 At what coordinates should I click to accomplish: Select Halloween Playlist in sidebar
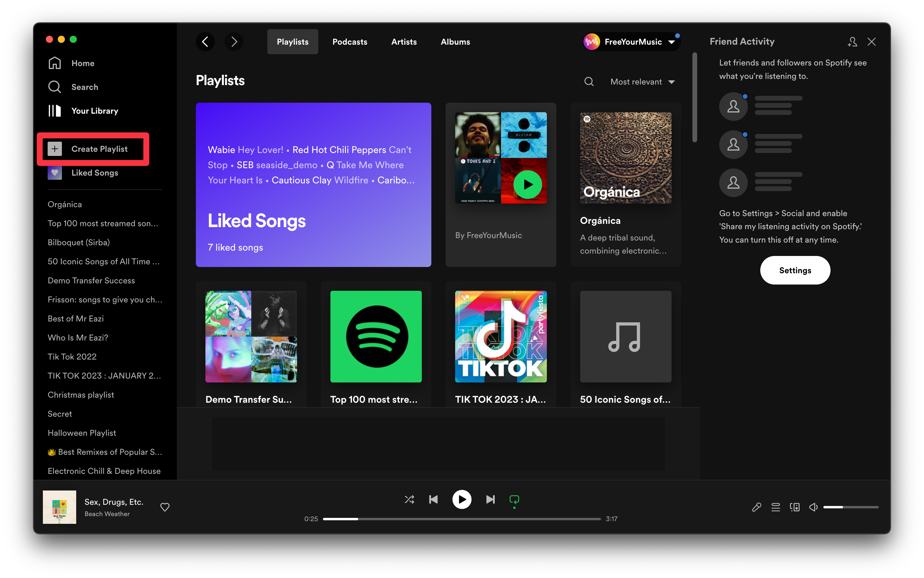[x=82, y=433]
